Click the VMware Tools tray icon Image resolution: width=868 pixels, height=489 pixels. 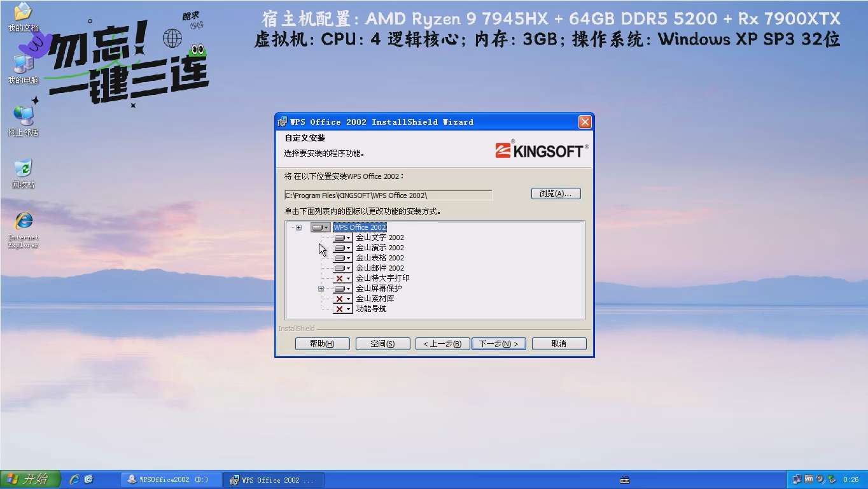(x=809, y=479)
